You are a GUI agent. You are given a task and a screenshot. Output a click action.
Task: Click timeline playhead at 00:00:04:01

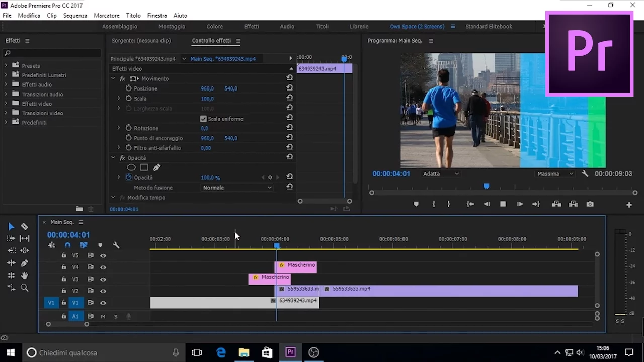[276, 245]
